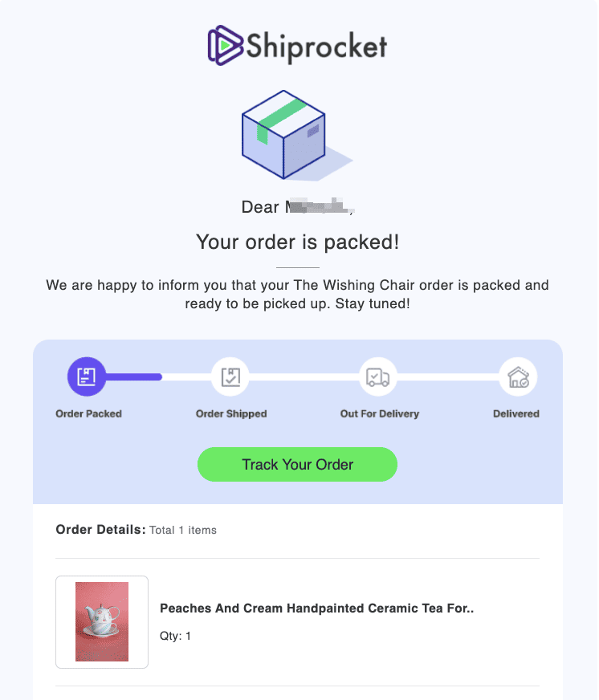The width and height of the screenshot is (599, 700).
Task: Click the Total 1 items text
Action: point(182,530)
